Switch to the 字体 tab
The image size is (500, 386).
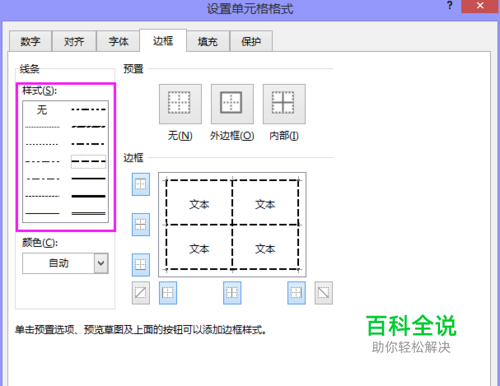click(118, 41)
